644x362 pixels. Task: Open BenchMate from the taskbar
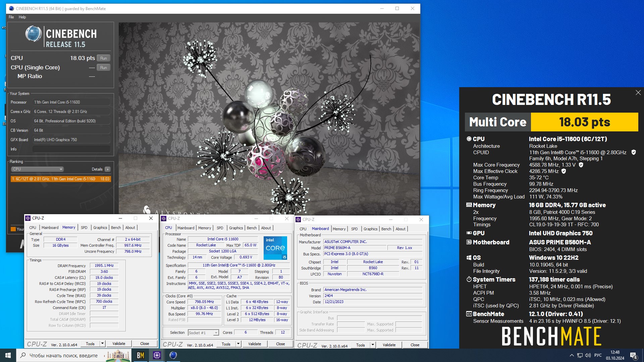tap(141, 355)
